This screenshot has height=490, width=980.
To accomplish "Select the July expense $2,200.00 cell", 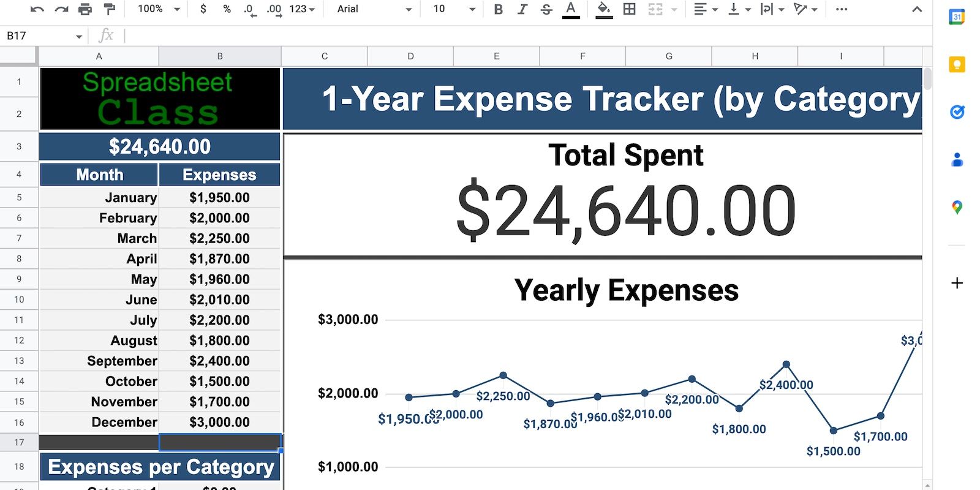I will pos(219,320).
